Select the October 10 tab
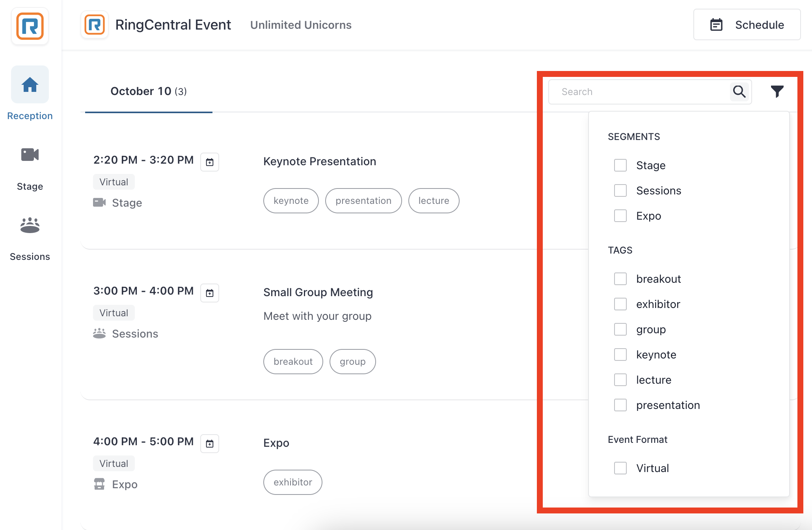The width and height of the screenshot is (812, 530). coord(149,91)
